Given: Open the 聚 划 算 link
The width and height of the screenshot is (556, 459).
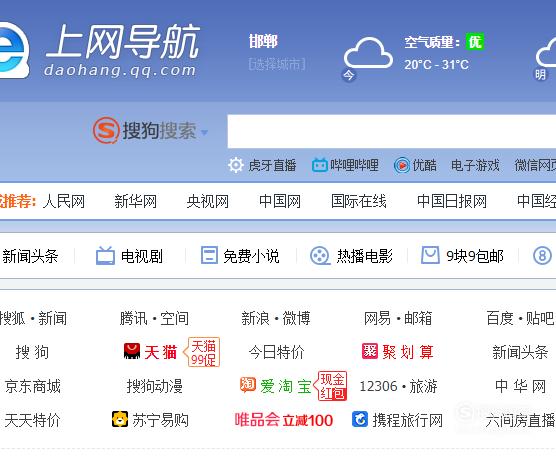Looking at the screenshot, I should [x=408, y=352].
